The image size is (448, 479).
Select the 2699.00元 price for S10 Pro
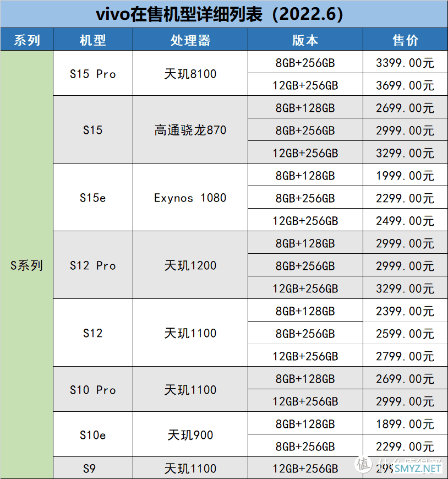(405, 378)
